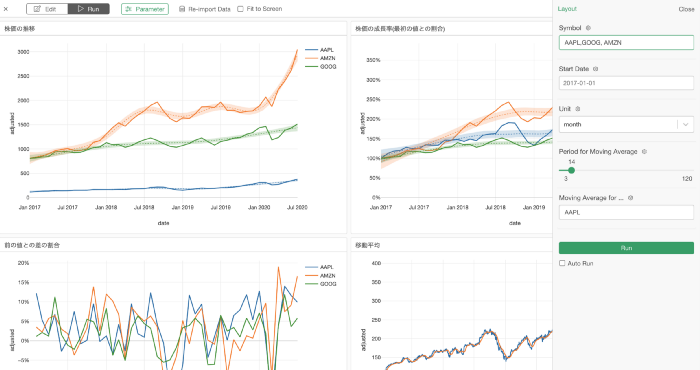Click the Moving Average for AAPL field
Viewport: 700px width, 370px height.
click(626, 212)
